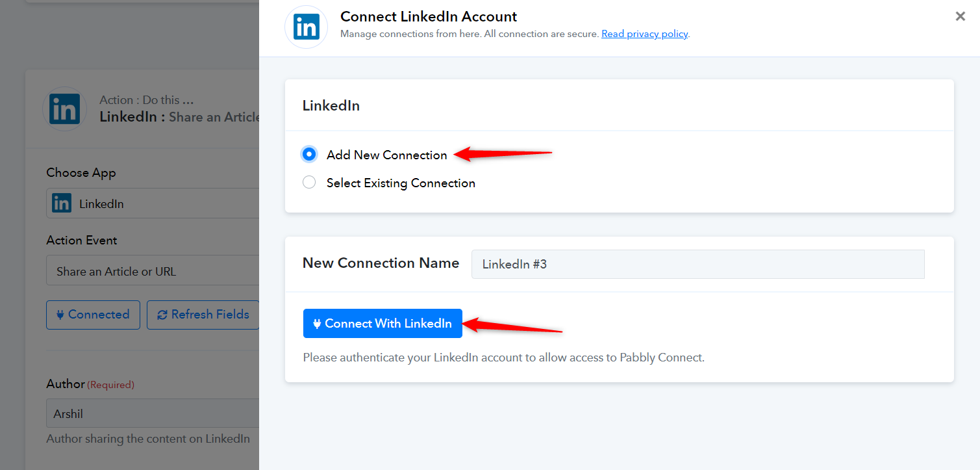Close the Connect LinkedIn Account panel
The width and height of the screenshot is (980, 470).
pos(960,17)
